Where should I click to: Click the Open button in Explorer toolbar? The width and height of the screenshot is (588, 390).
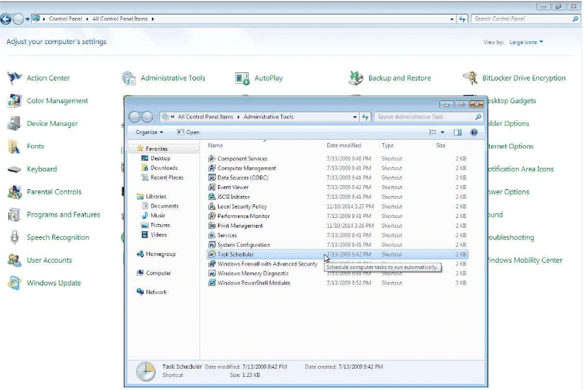(188, 132)
